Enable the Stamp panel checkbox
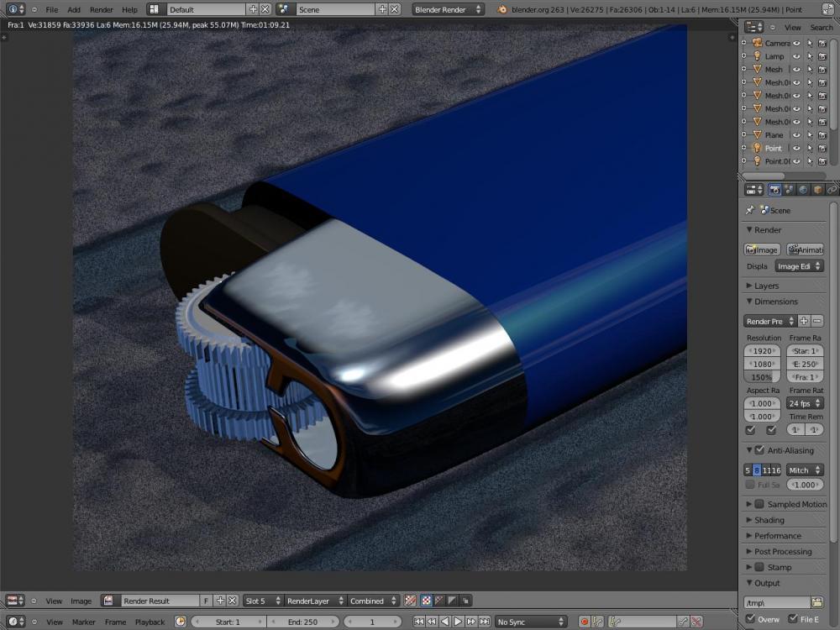Viewport: 840px width, 630px height. [x=759, y=567]
